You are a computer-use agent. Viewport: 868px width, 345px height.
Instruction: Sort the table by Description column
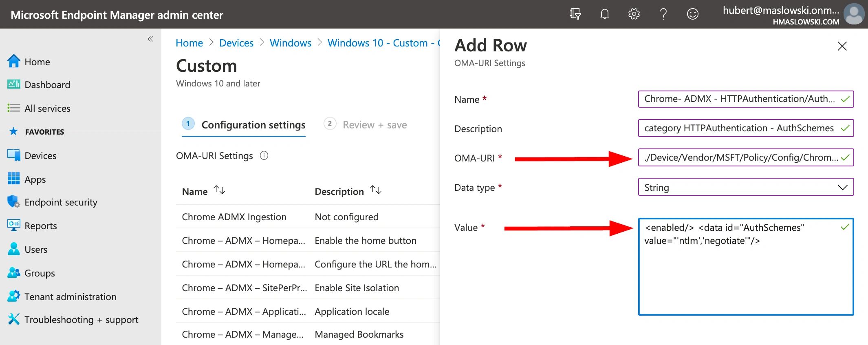tap(376, 190)
